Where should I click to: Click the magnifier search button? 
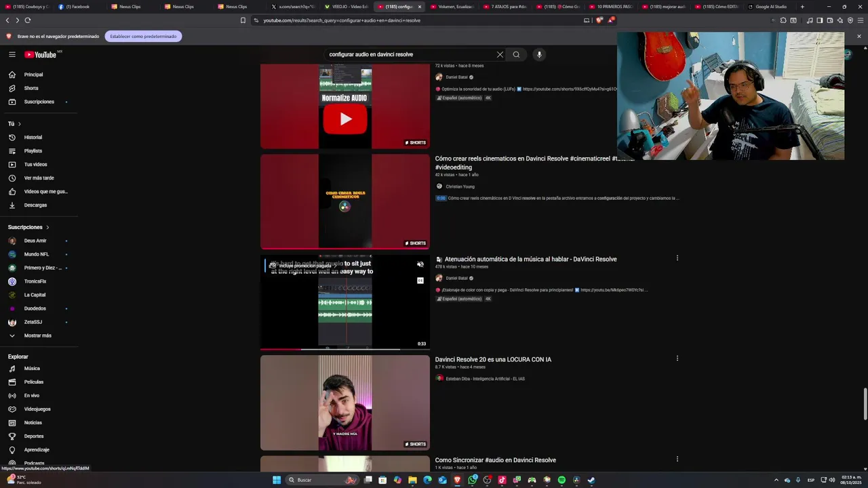(x=516, y=54)
